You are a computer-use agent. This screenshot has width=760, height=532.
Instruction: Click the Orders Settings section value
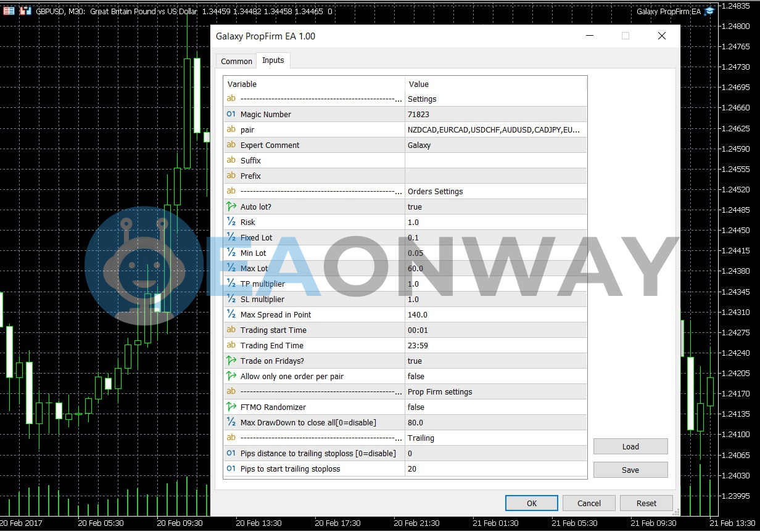[496, 191]
